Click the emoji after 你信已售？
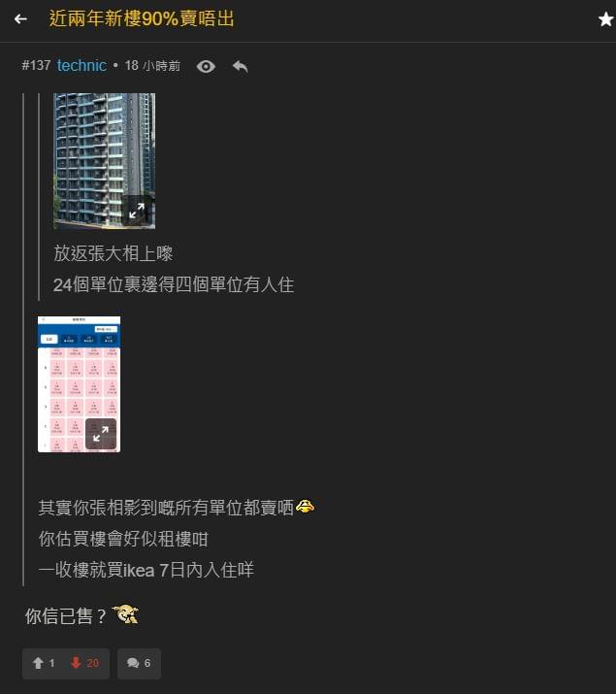 click(125, 614)
